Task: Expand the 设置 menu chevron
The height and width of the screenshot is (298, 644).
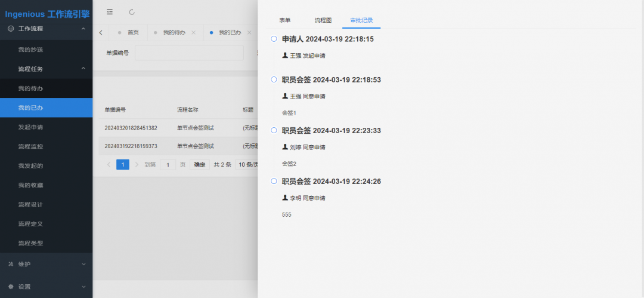Action: [x=83, y=287]
